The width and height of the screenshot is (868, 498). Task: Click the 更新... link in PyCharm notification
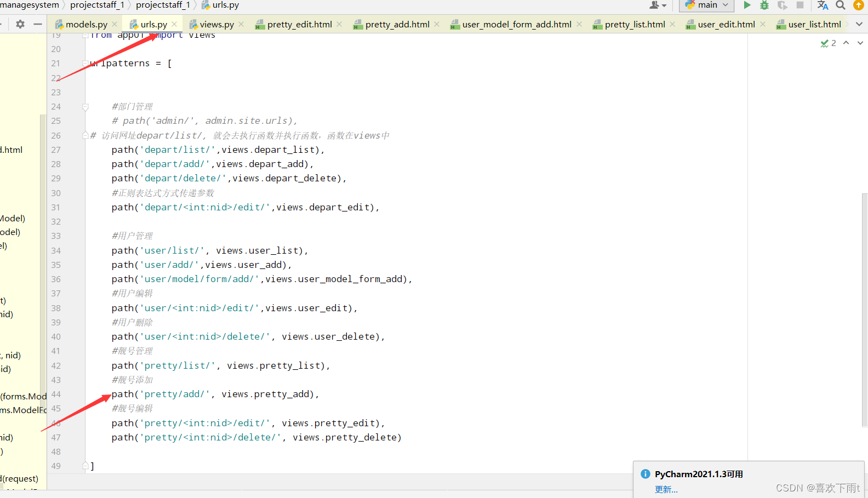[x=666, y=489]
